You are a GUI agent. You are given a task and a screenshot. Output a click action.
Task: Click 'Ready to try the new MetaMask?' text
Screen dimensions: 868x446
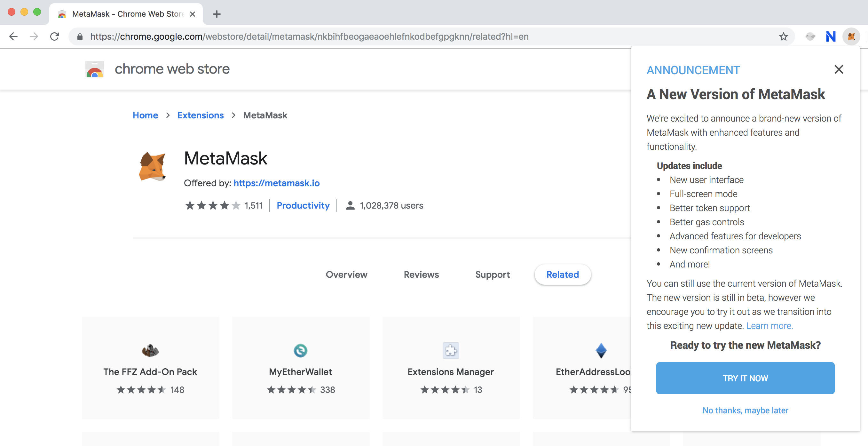tap(745, 345)
